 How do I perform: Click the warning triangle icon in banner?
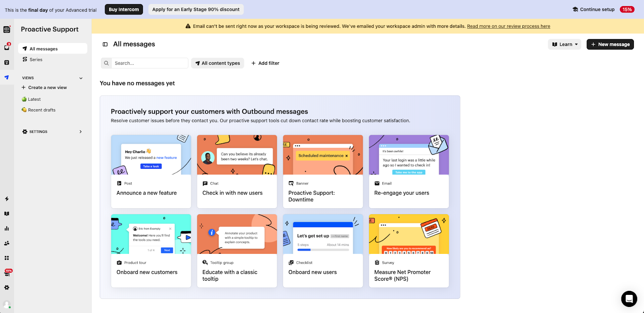click(188, 26)
